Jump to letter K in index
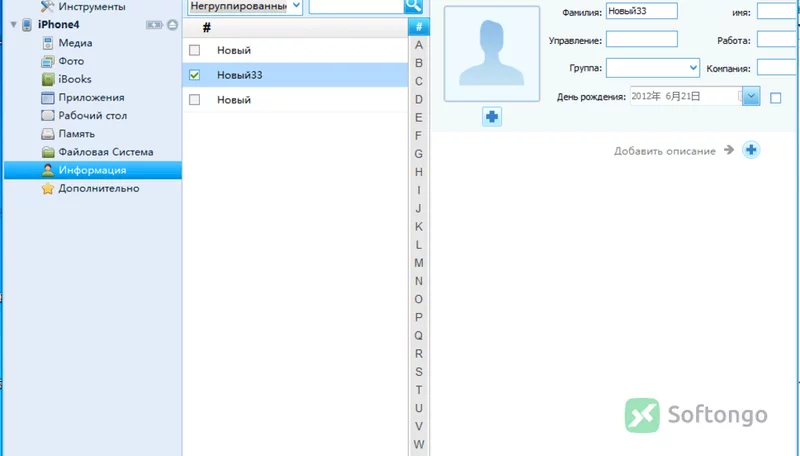Viewport: 800px width, 456px height. point(419,226)
